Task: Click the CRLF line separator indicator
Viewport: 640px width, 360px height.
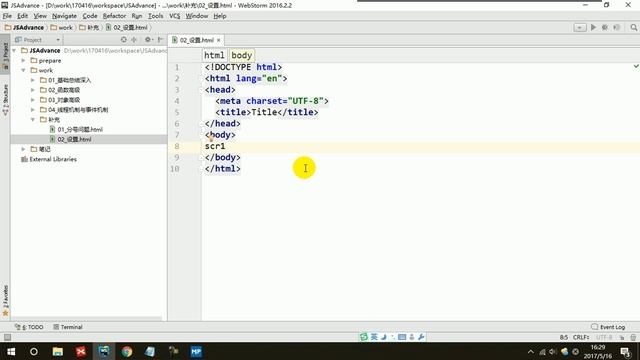Action: tap(581, 337)
